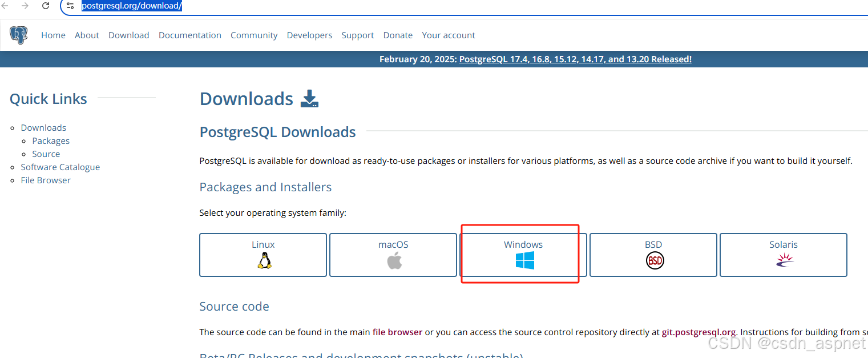Open the Download navigation item

click(x=129, y=35)
